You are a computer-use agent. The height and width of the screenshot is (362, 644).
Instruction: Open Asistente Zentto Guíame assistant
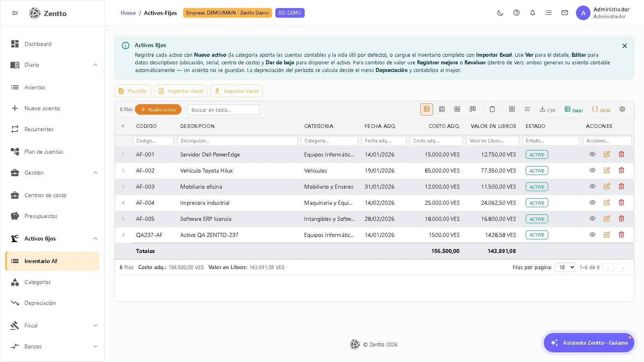click(x=589, y=343)
